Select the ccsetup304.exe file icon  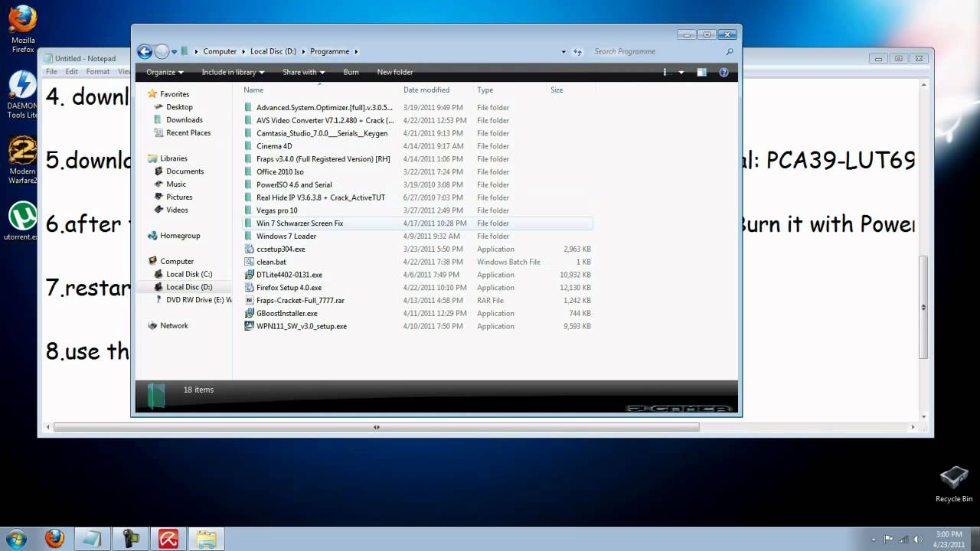pos(248,249)
